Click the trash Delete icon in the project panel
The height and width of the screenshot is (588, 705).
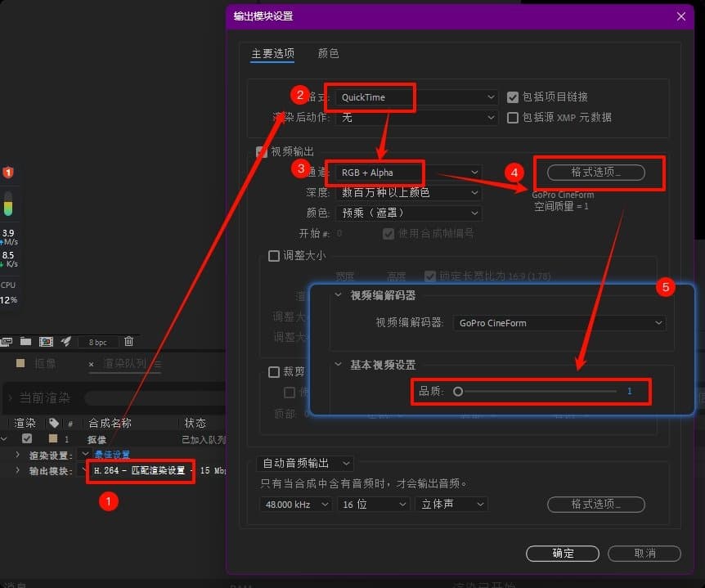coord(129,341)
